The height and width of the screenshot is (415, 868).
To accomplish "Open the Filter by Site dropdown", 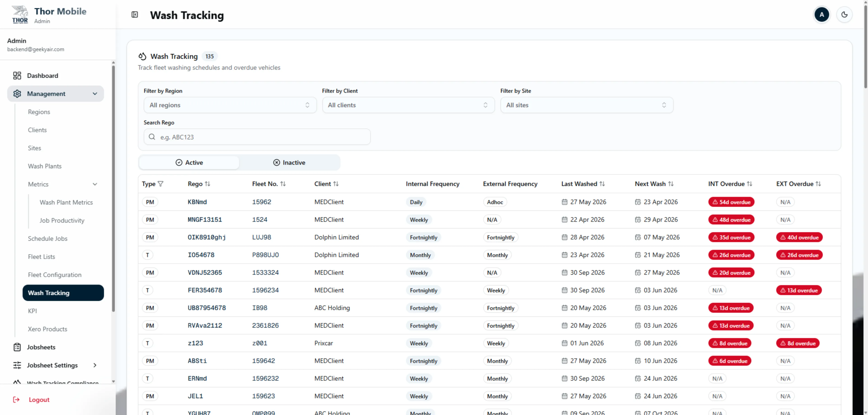I will 587,105.
